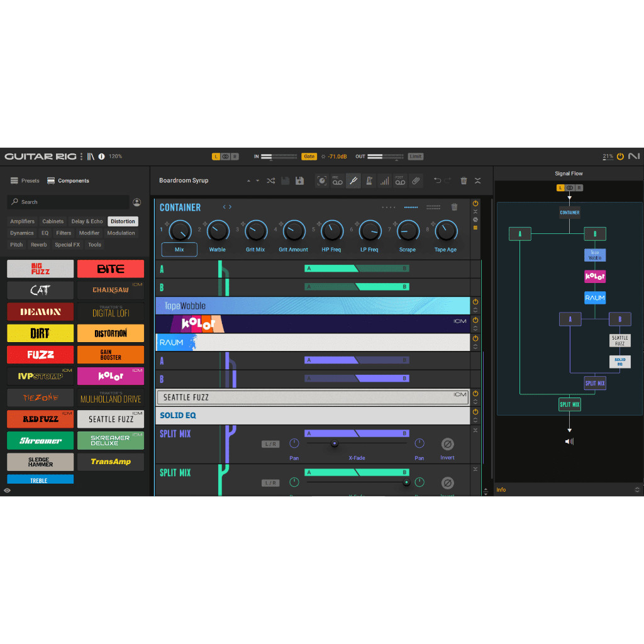Select the right input channel R
The width and height of the screenshot is (644, 644).
tap(235, 157)
